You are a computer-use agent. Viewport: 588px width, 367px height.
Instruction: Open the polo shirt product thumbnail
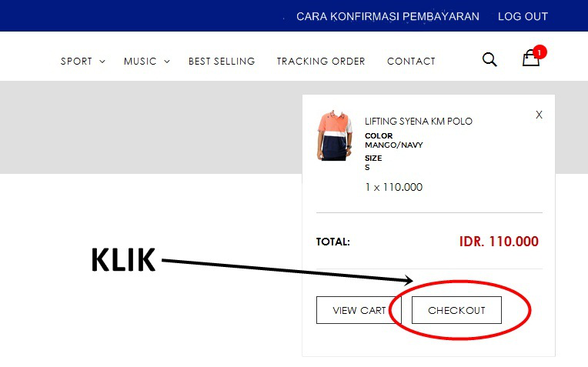coord(335,135)
